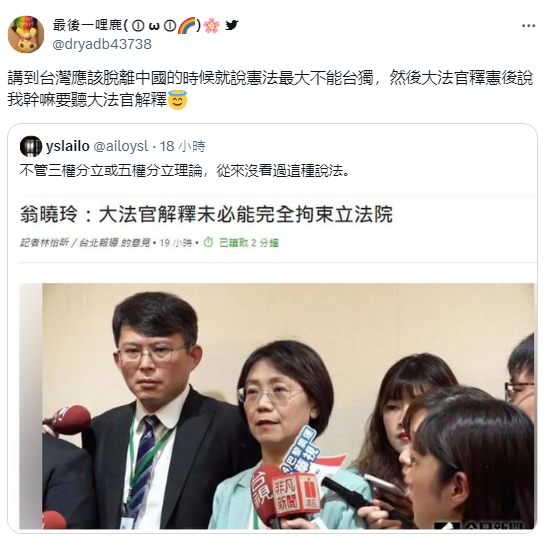Click the tweet author's profile avatar
Screen dimensions: 552x551
tap(26, 35)
